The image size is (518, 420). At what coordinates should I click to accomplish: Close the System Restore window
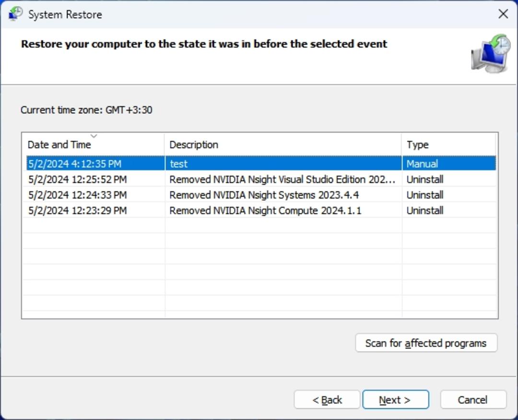[503, 14]
